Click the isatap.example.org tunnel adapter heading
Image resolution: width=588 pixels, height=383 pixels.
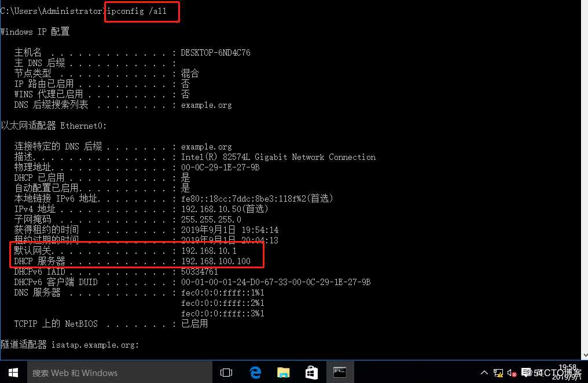pyautogui.click(x=70, y=344)
